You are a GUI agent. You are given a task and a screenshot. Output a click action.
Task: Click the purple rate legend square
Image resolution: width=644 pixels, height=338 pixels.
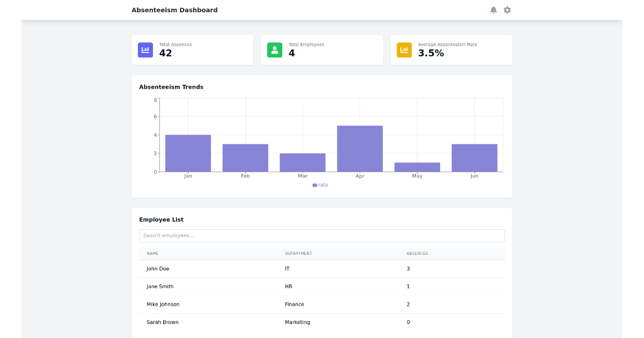[x=314, y=185]
